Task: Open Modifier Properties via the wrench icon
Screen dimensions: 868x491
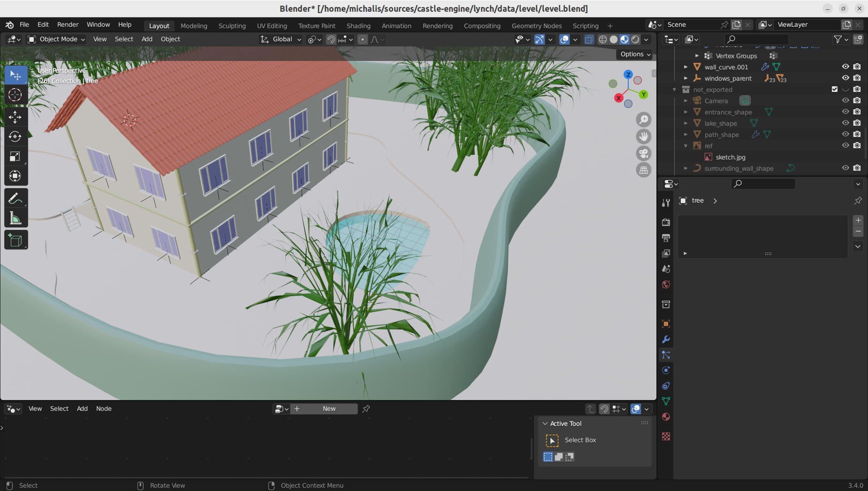Action: pyautogui.click(x=666, y=339)
